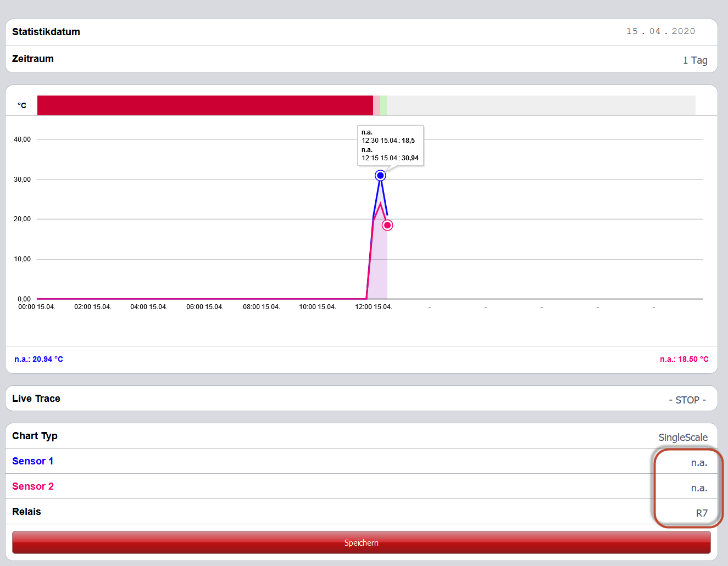Click the °C unit label
Screen dimensions: 728x566
[x=22, y=105]
